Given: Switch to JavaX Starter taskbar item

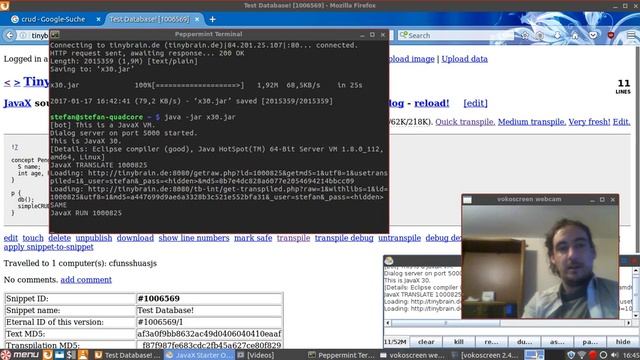Looking at the screenshot, I should tap(199, 355).
